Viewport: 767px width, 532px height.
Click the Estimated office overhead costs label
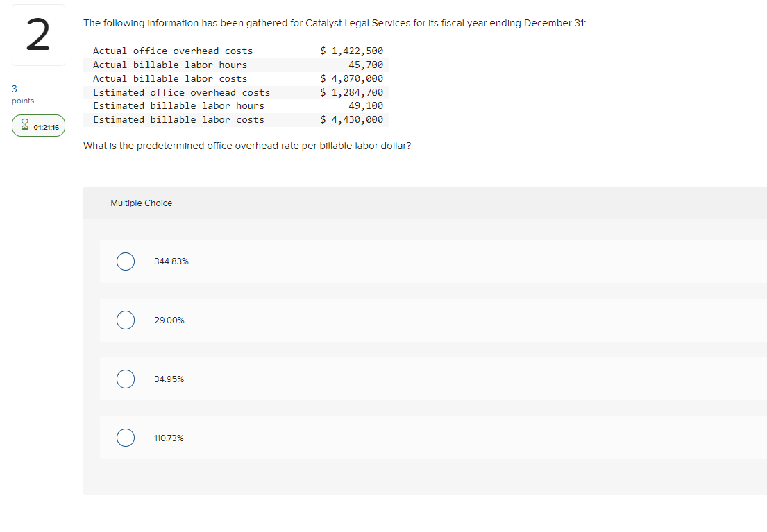pyautogui.click(x=181, y=92)
